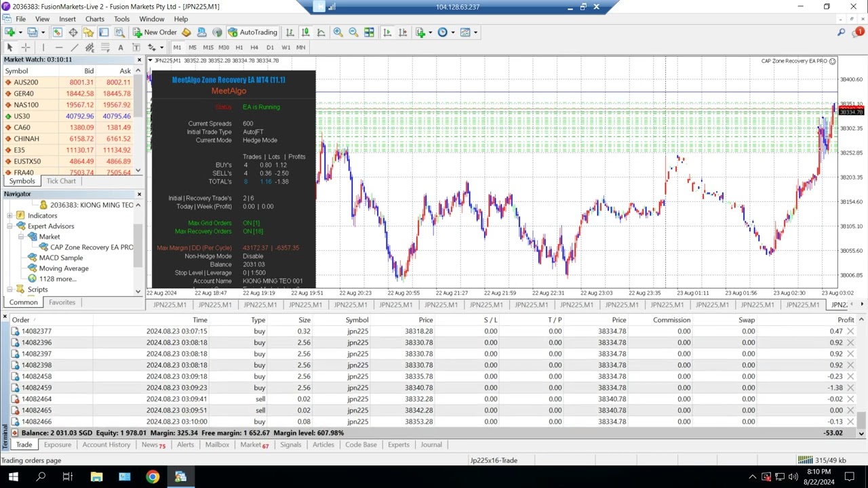The image size is (868, 488).
Task: Open the Arrows dropdown in drawing toolbar
Action: pos(161,47)
